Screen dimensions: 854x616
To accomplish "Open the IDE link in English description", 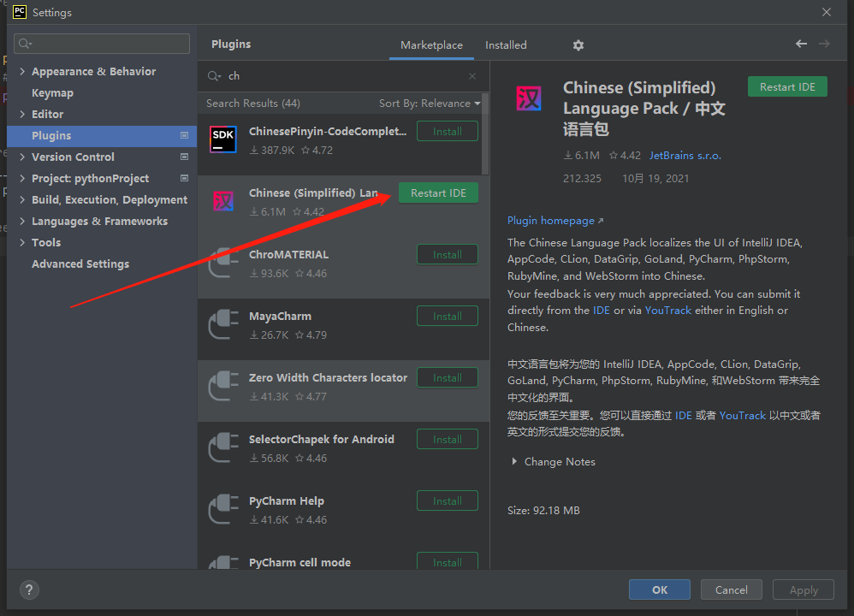I will coord(602,311).
